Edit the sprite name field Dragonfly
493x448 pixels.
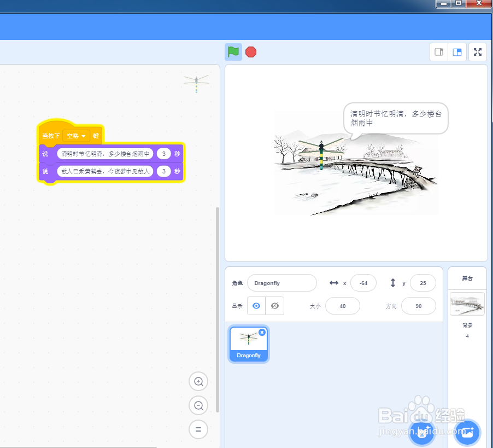point(282,283)
